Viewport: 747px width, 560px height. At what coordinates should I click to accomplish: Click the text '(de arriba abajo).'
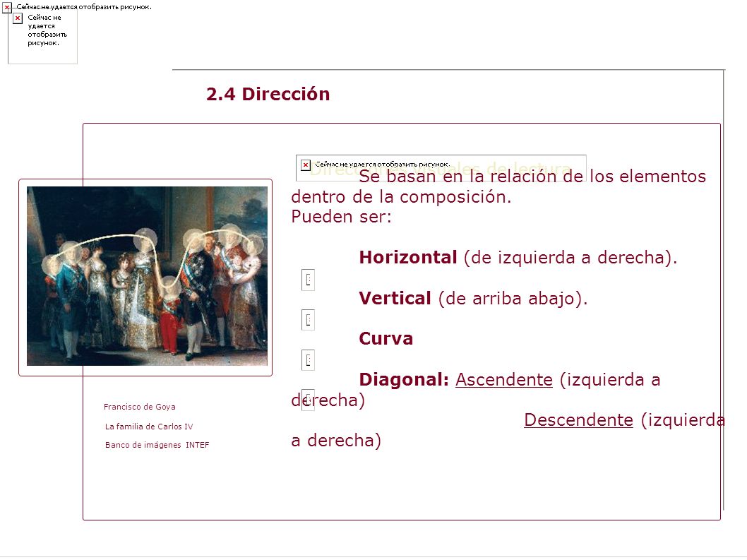(x=513, y=299)
